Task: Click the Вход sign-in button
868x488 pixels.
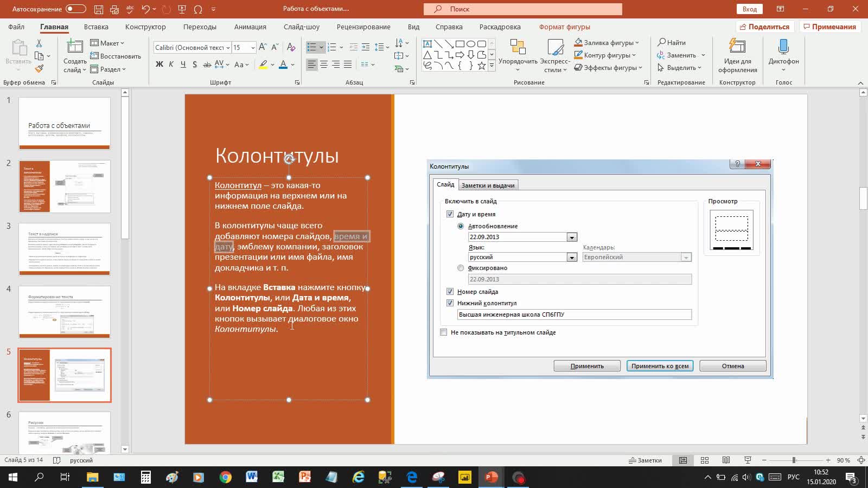Action: click(749, 9)
